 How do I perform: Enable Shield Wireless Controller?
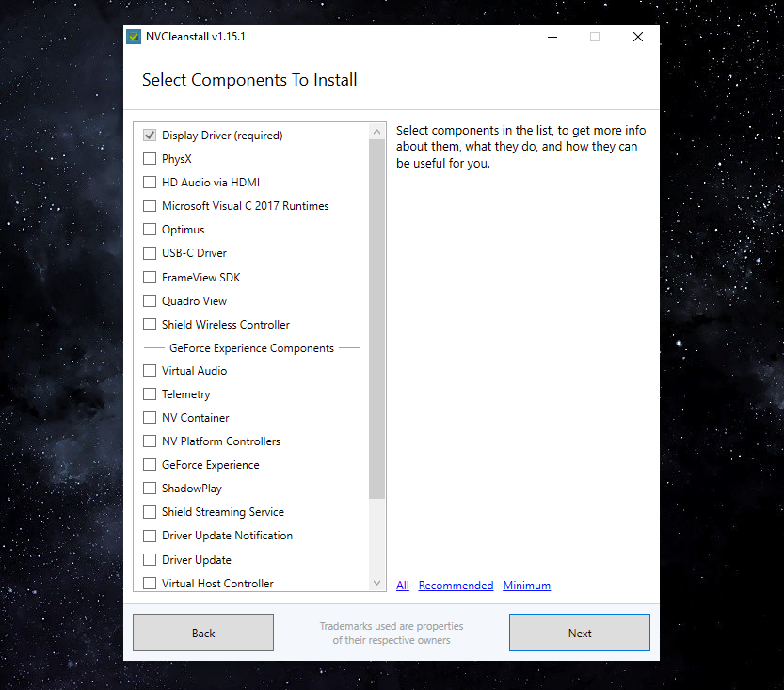pyautogui.click(x=150, y=325)
